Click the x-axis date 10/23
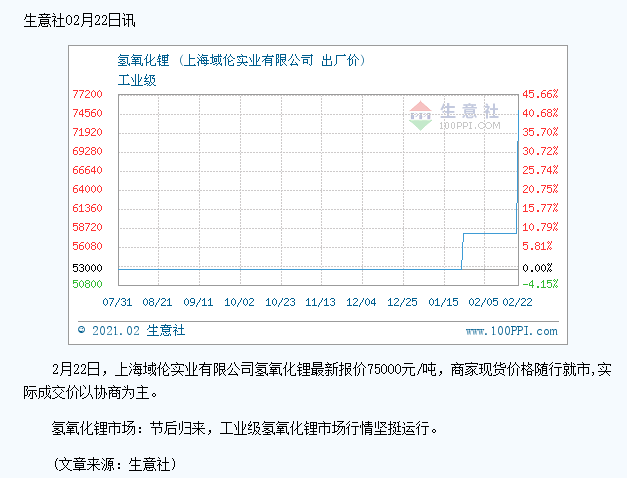This screenshot has height=478, width=627. [280, 302]
